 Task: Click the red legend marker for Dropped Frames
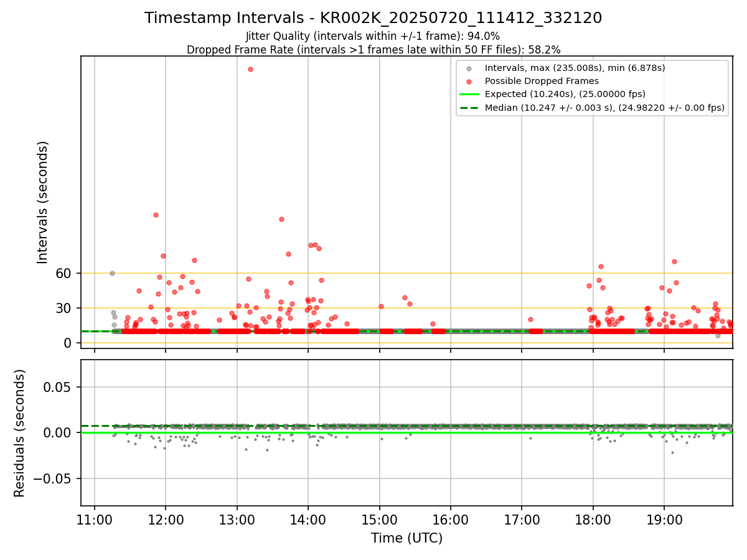(x=469, y=82)
